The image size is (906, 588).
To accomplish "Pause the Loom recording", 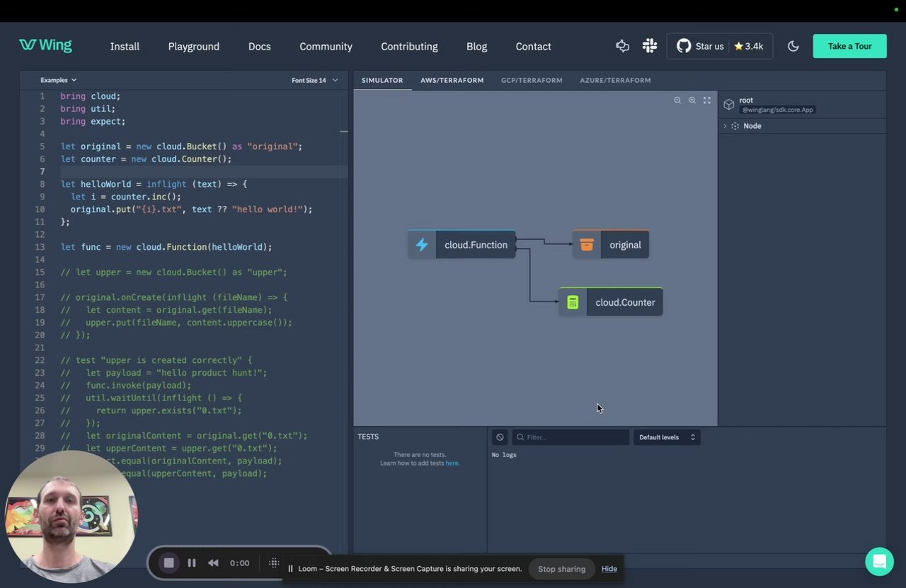I will [x=192, y=563].
